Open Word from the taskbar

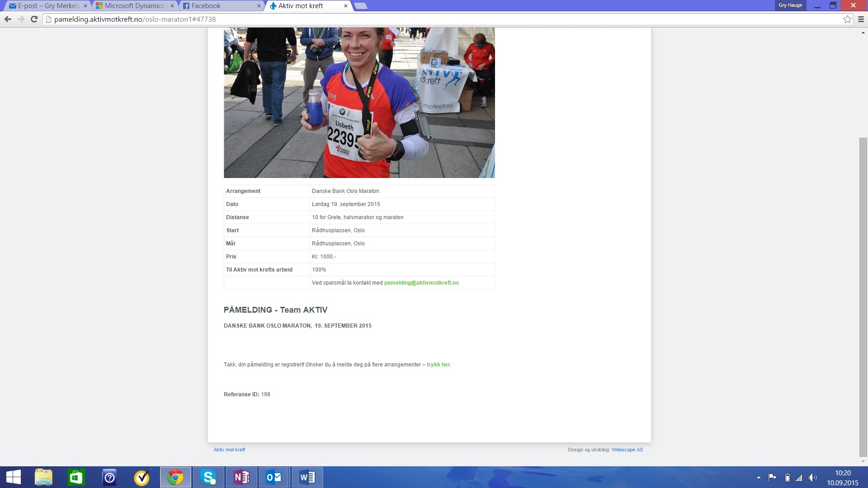coord(307,477)
